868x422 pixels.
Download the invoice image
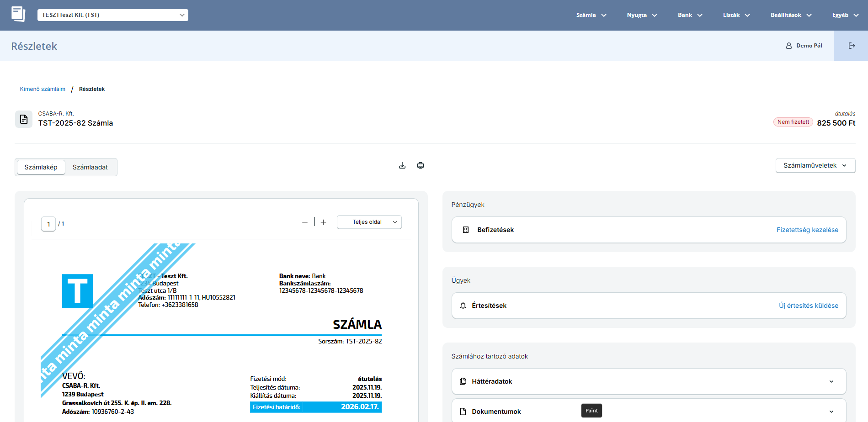pos(402,165)
